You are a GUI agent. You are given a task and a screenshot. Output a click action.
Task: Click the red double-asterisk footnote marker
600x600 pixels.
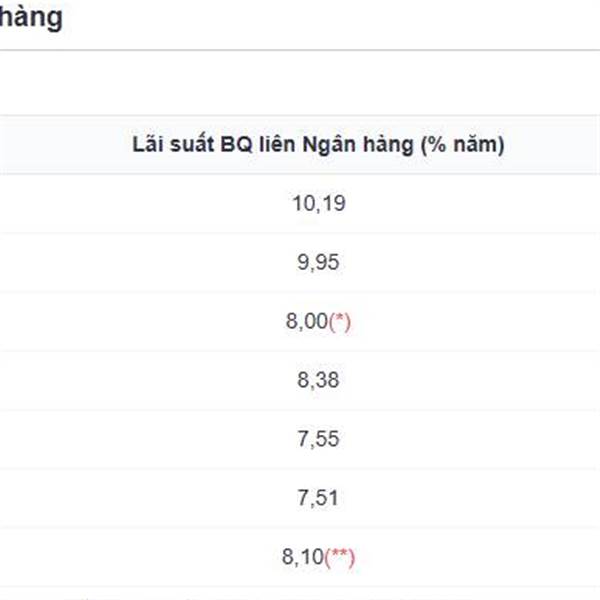pos(341,558)
